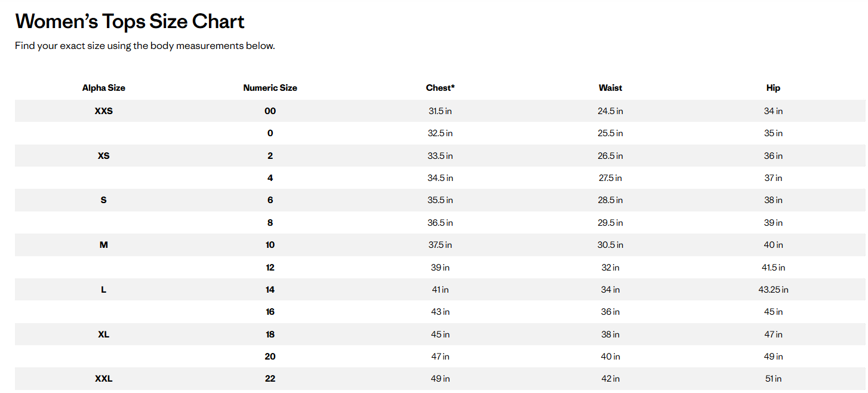This screenshot has width=868, height=393.
Task: Click the 24.5 in waist value
Action: pyautogui.click(x=610, y=111)
